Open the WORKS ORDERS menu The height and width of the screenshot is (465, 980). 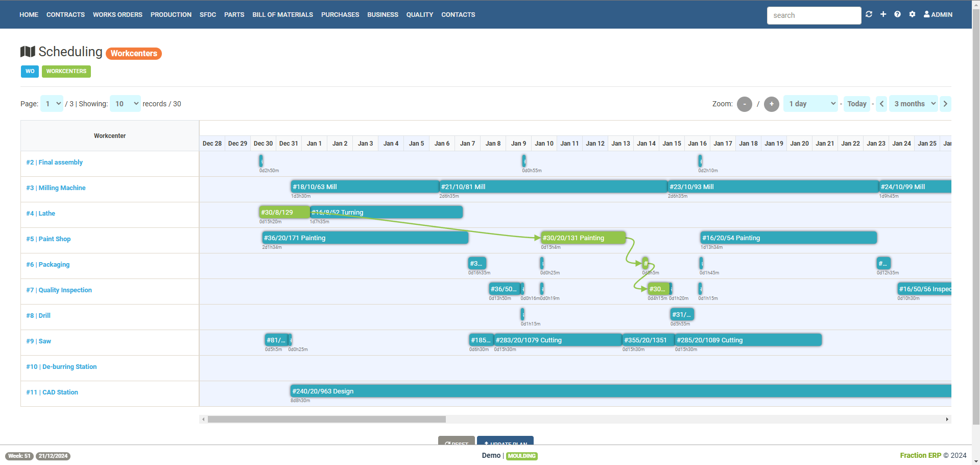[117, 14]
